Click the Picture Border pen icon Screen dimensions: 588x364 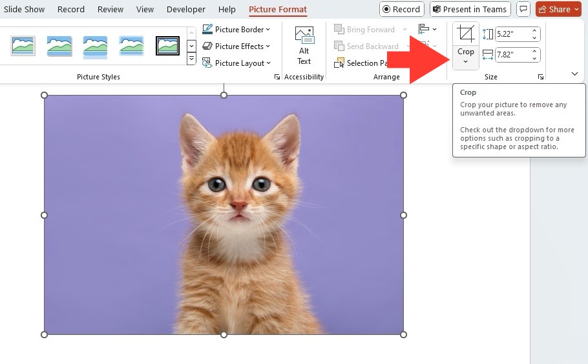pyautogui.click(x=207, y=29)
